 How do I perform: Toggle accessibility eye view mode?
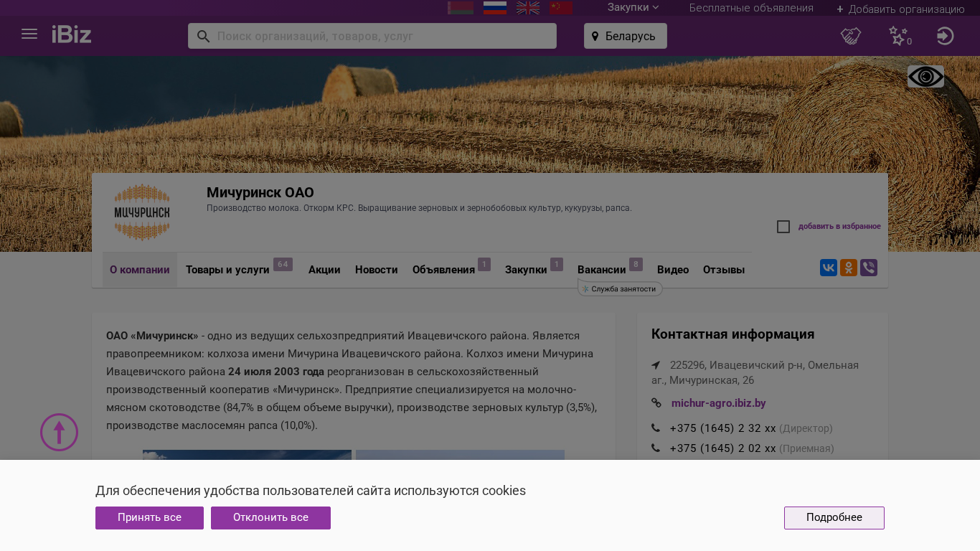click(x=925, y=77)
